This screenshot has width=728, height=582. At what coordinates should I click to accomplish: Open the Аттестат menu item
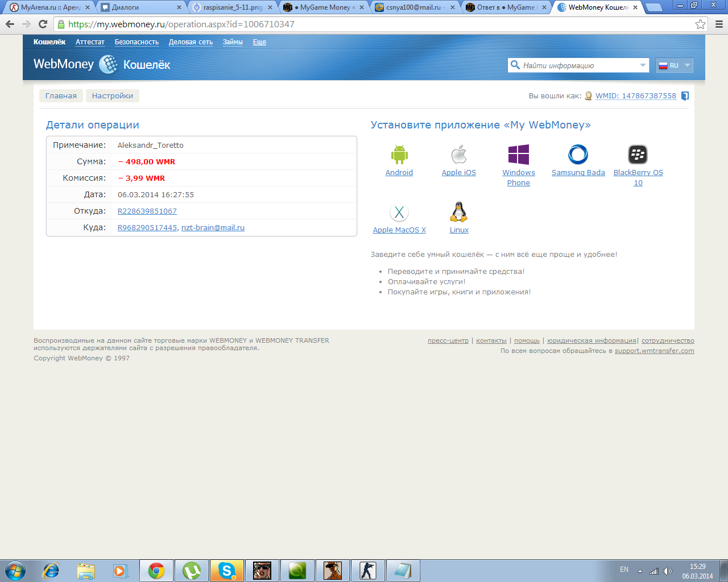(90, 42)
